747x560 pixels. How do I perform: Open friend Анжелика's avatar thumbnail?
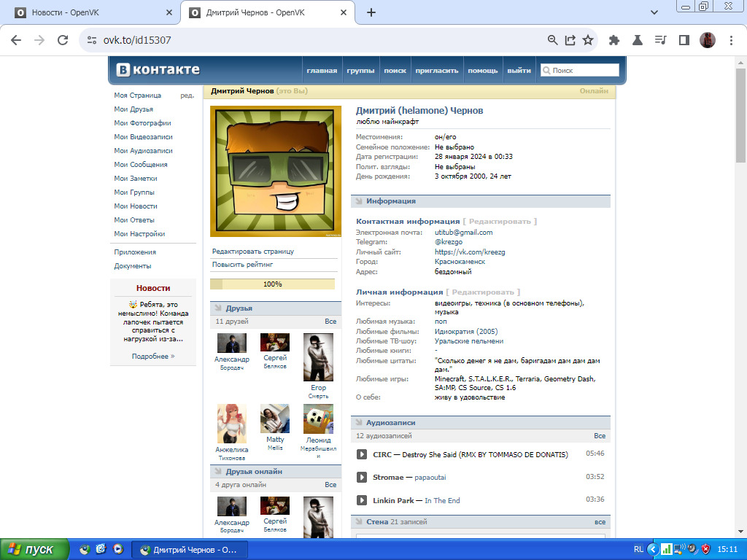tap(231, 424)
